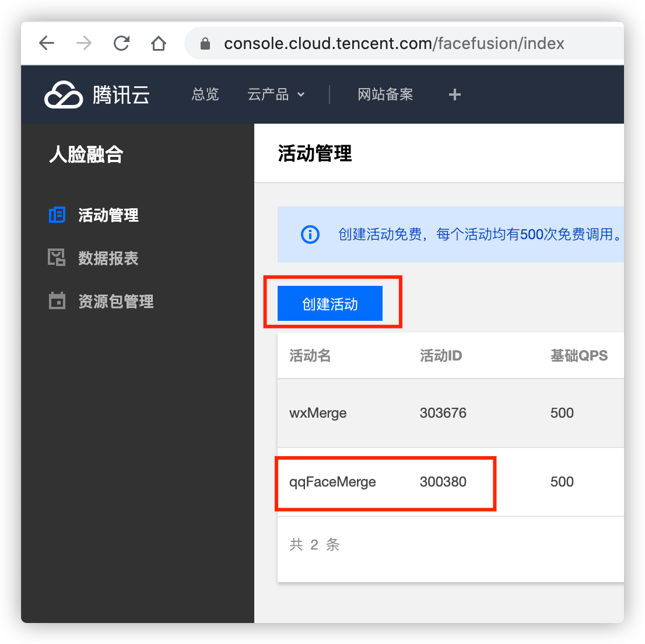Click the QPS value 500 for wxMerge
The width and height of the screenshot is (645, 644).
pyautogui.click(x=562, y=413)
